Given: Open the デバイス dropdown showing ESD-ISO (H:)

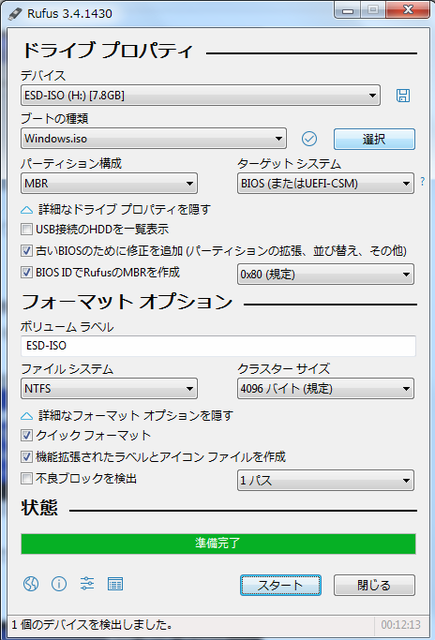Looking at the screenshot, I should 200,95.
